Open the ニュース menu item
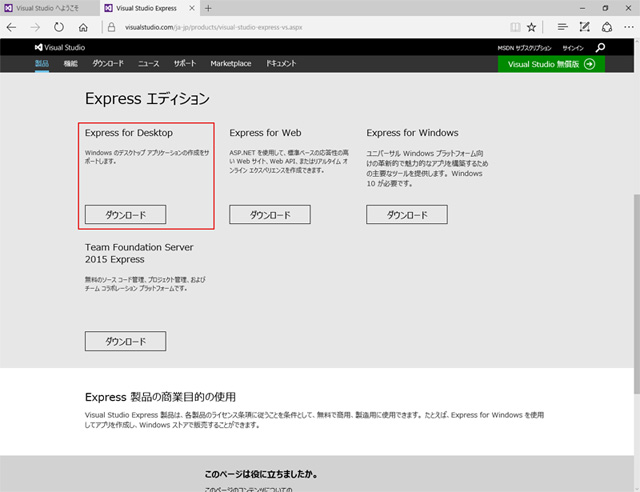 coord(149,63)
